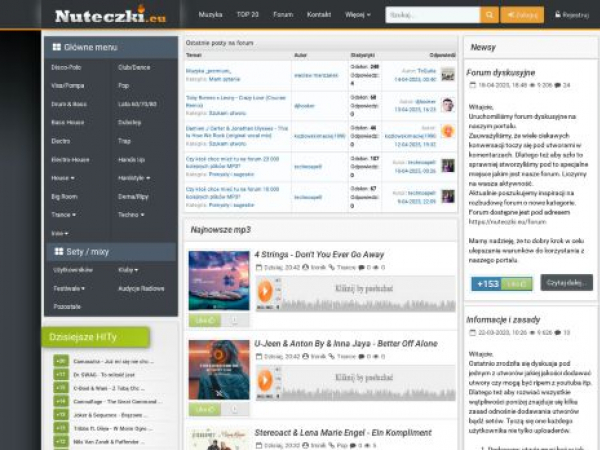
Task: Select Drum & Bass category
Action: coord(69,104)
